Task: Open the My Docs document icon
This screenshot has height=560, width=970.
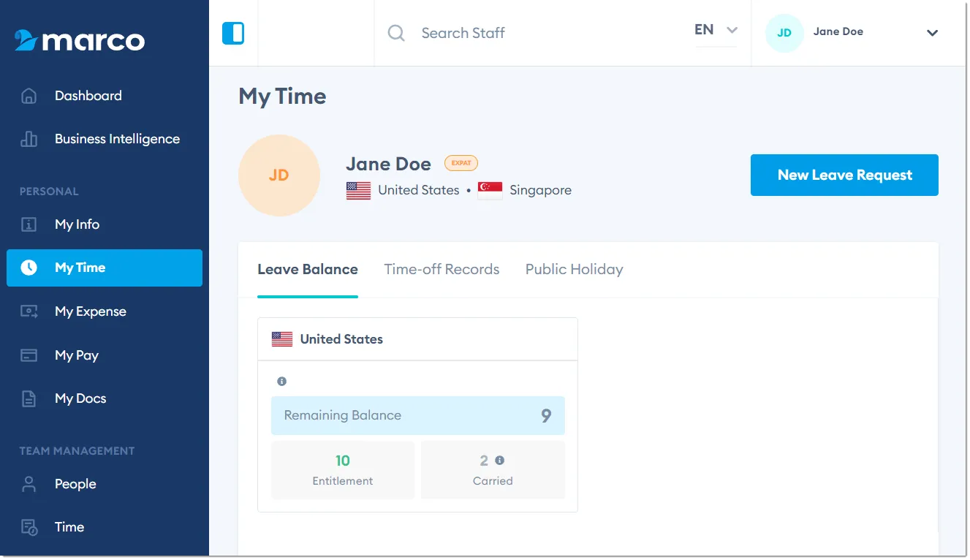Action: coord(29,398)
